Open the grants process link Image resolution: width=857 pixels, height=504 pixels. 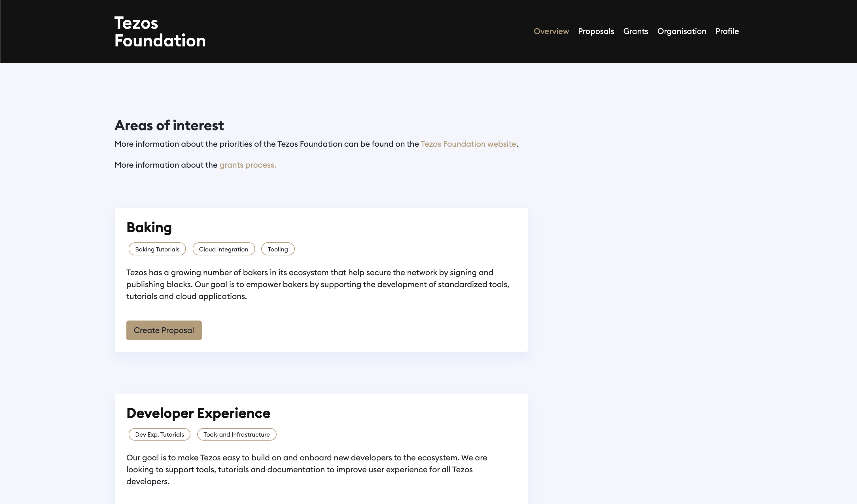[247, 165]
